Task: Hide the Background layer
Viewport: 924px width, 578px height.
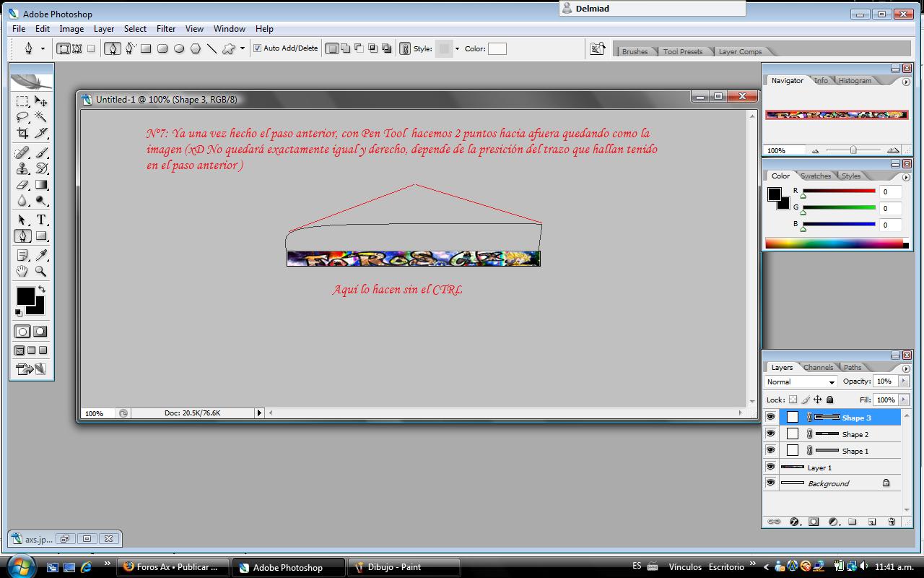Action: 770,483
